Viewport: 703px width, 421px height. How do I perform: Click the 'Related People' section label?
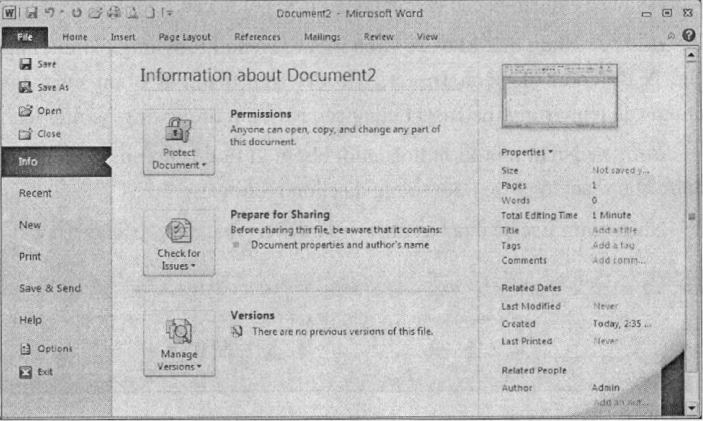coord(534,371)
